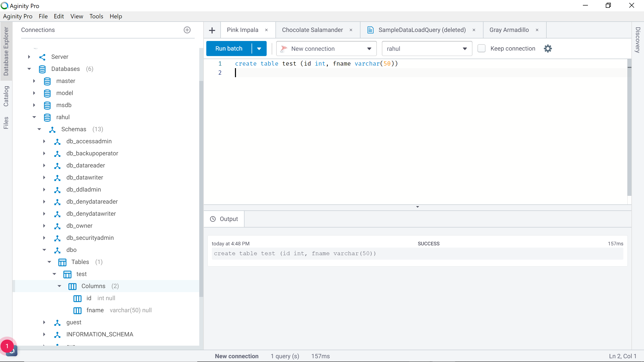Click the add connection plus icon
This screenshot has height=362, width=644.
tap(187, 30)
